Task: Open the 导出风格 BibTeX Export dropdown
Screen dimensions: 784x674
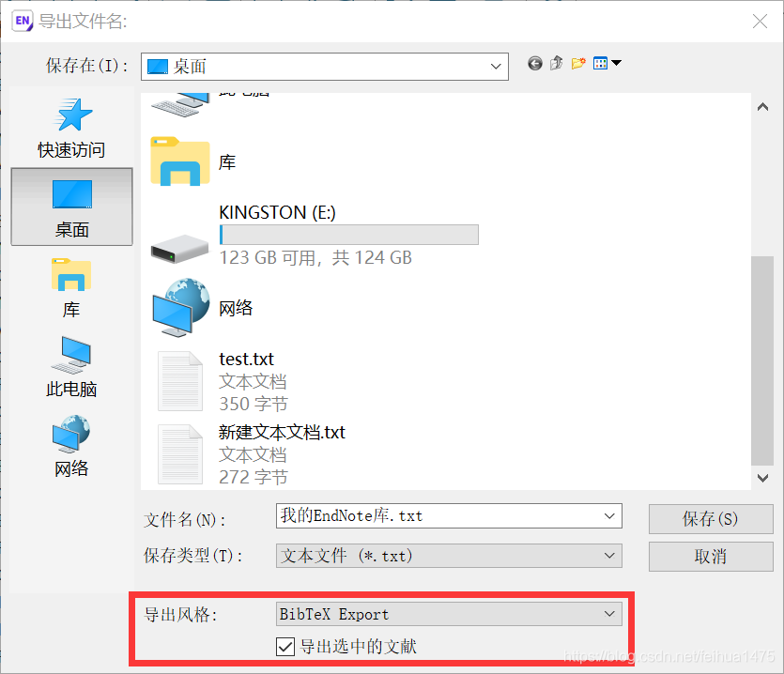Action: point(449,614)
